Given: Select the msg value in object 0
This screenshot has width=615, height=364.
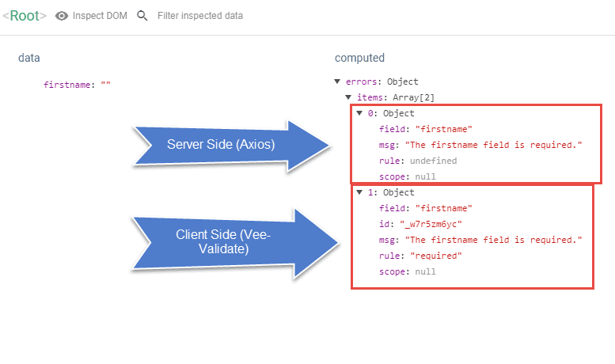Looking at the screenshot, I should [494, 145].
